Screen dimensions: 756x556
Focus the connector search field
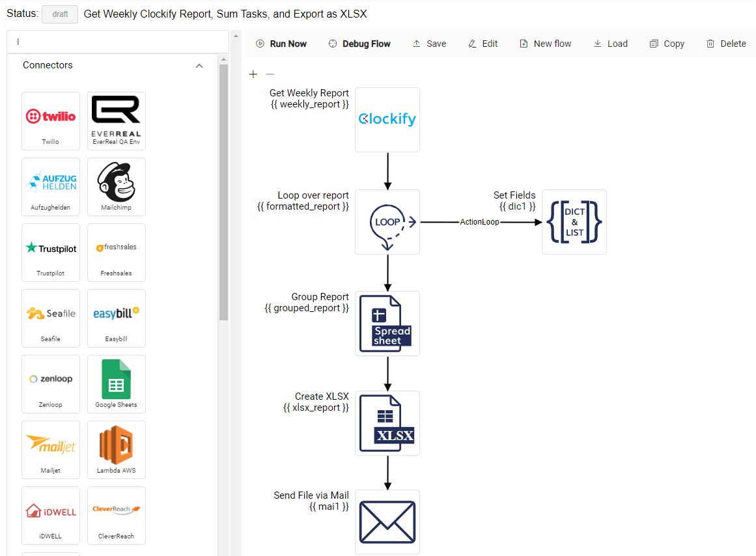tap(118, 42)
